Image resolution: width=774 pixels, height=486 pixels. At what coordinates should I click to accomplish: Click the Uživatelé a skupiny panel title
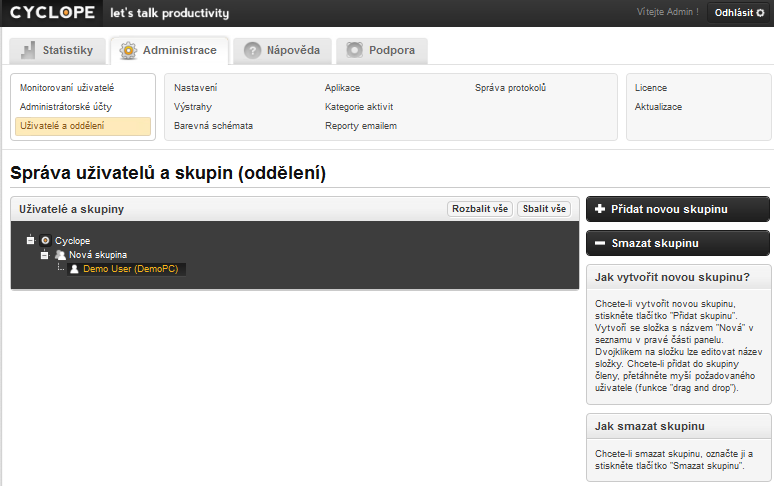[x=72, y=209]
